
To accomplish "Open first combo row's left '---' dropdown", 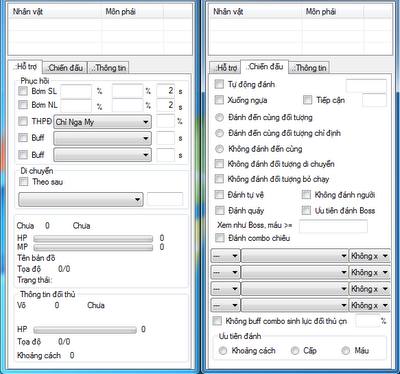I will [x=225, y=256].
